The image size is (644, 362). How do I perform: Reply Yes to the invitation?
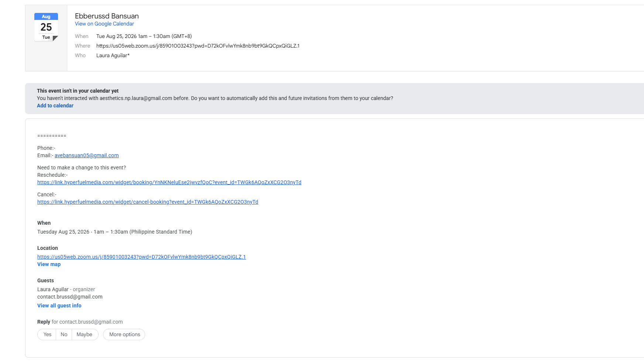click(x=47, y=334)
